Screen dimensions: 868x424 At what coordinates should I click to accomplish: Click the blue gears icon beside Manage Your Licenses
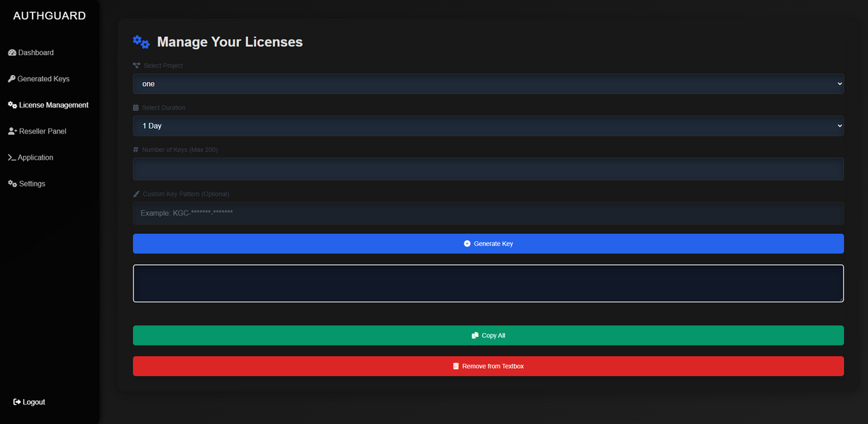141,41
